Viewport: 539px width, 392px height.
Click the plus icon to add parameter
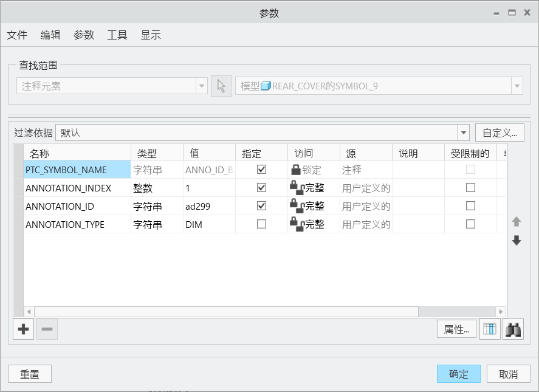(x=23, y=329)
